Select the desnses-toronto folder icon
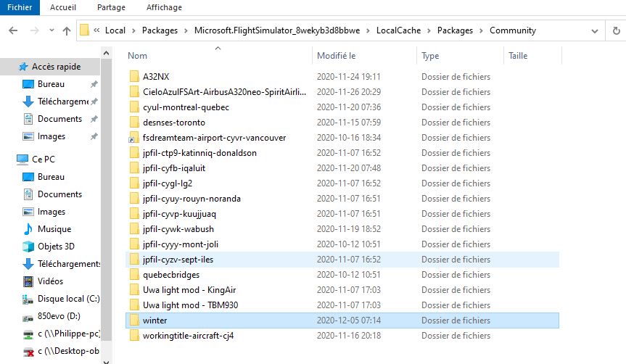 (x=134, y=122)
